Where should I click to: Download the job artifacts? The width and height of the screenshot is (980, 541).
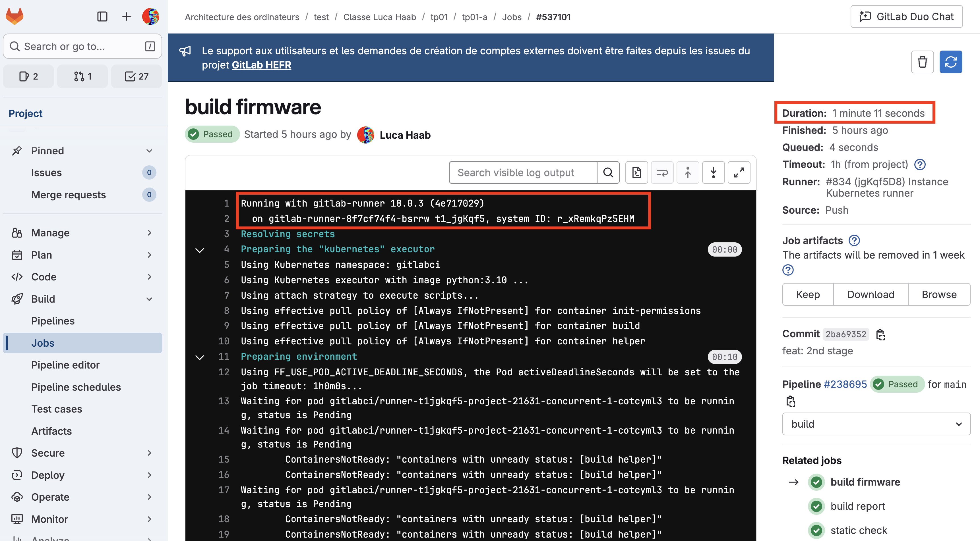[871, 294]
